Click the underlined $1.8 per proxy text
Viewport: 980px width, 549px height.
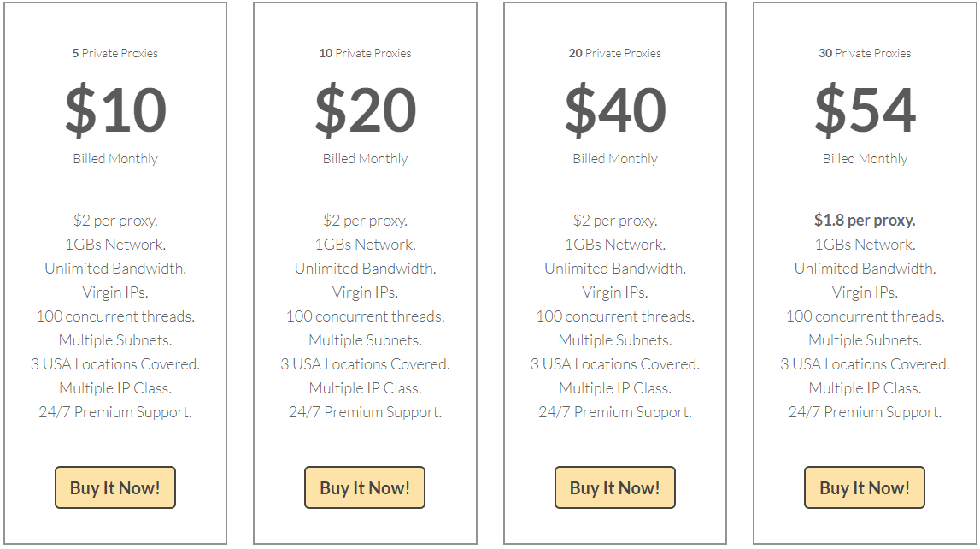click(865, 220)
